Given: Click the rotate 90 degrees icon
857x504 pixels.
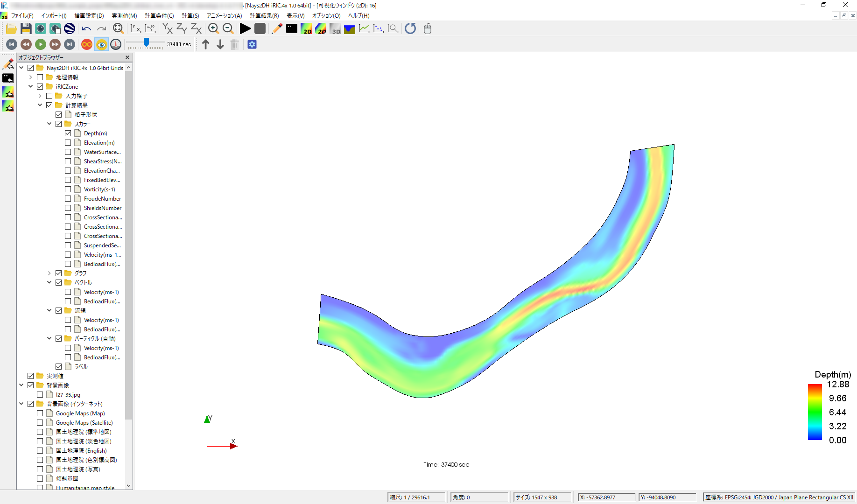Looking at the screenshot, I should (x=150, y=29).
